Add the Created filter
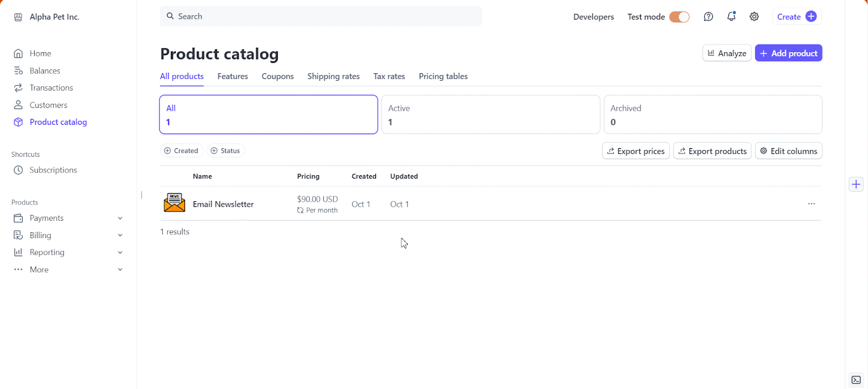The width and height of the screenshot is (868, 389). click(181, 151)
